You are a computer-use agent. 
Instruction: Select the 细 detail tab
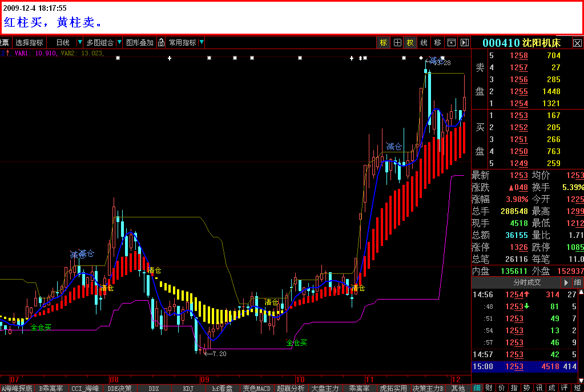click(477, 388)
